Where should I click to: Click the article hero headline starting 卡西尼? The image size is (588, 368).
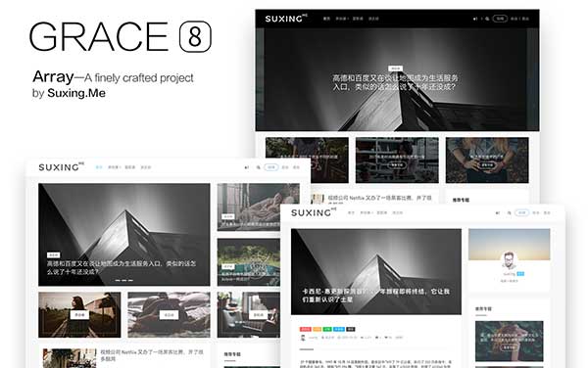[375, 295]
